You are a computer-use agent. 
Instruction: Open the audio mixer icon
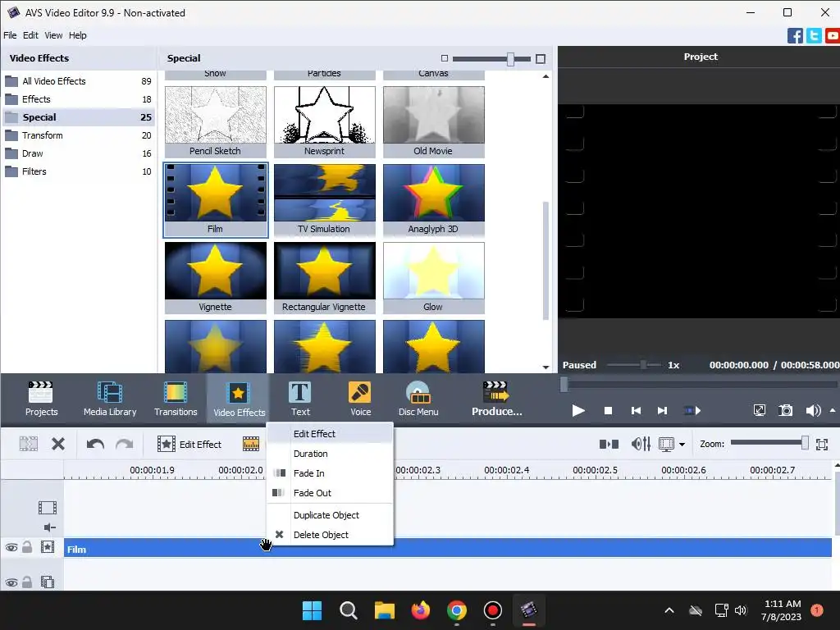tap(641, 444)
